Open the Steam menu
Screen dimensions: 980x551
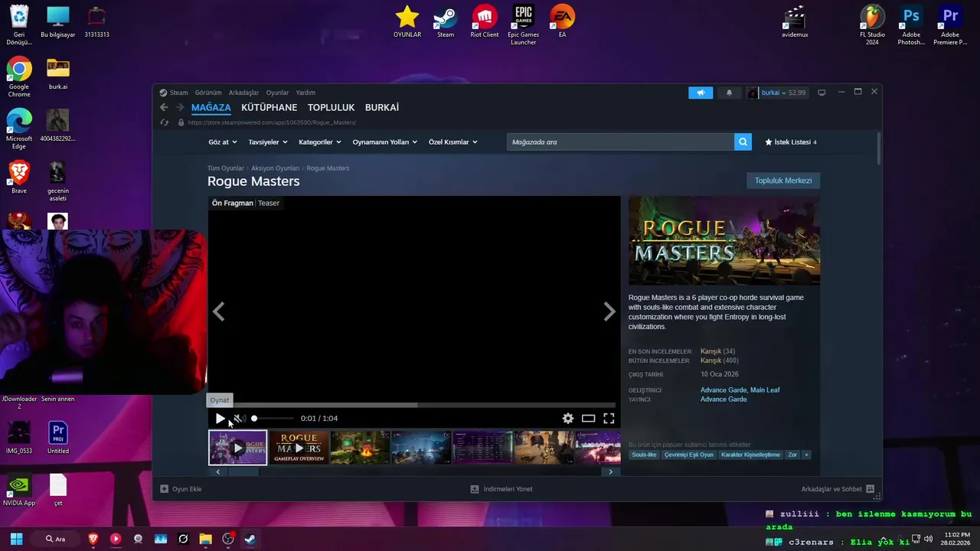coord(178,93)
